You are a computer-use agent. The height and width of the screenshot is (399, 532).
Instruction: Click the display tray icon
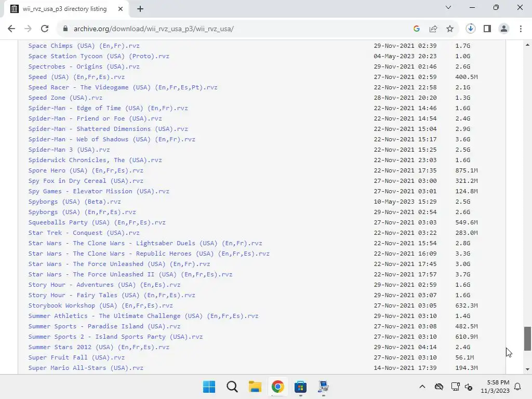tap(455, 387)
